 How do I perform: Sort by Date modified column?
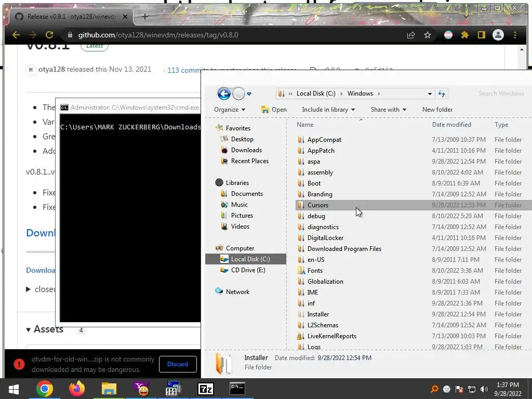pyautogui.click(x=451, y=125)
